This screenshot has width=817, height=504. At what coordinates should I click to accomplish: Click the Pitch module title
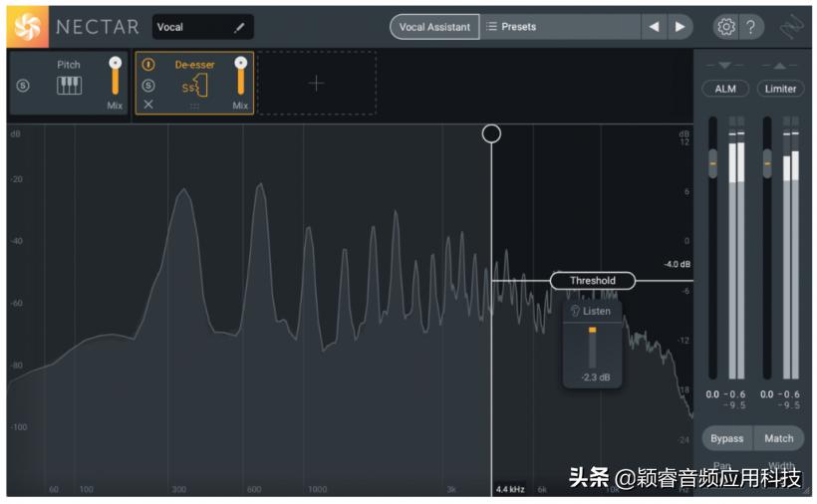coord(69,65)
